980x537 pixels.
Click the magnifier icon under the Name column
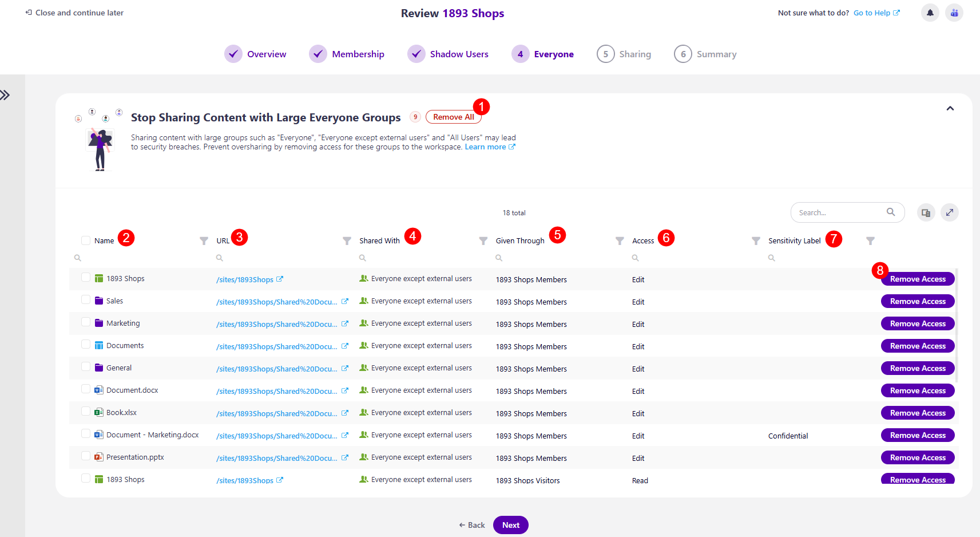[77, 258]
